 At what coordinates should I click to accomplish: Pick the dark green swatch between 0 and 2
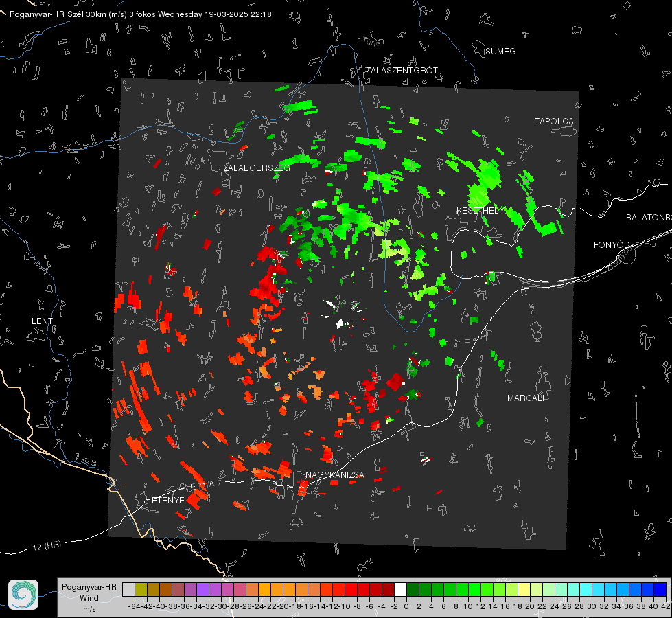pos(413,589)
